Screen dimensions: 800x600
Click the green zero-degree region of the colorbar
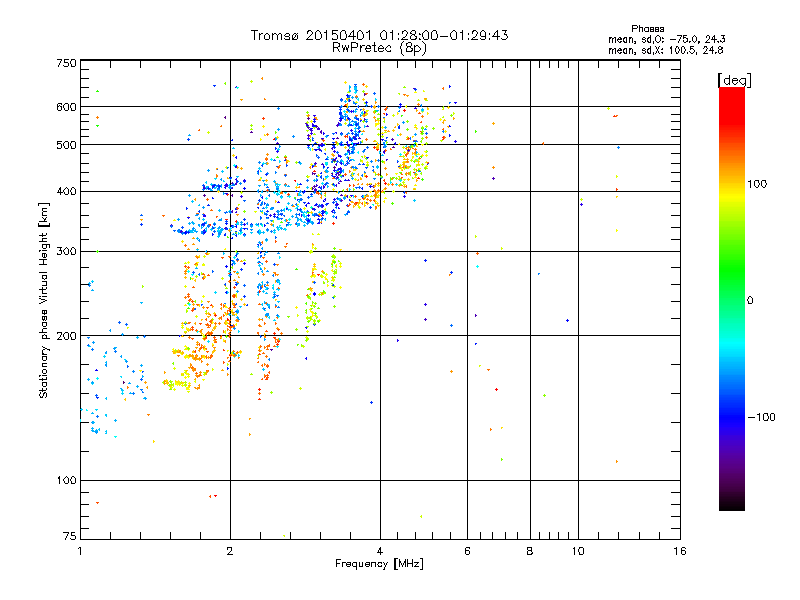732,300
